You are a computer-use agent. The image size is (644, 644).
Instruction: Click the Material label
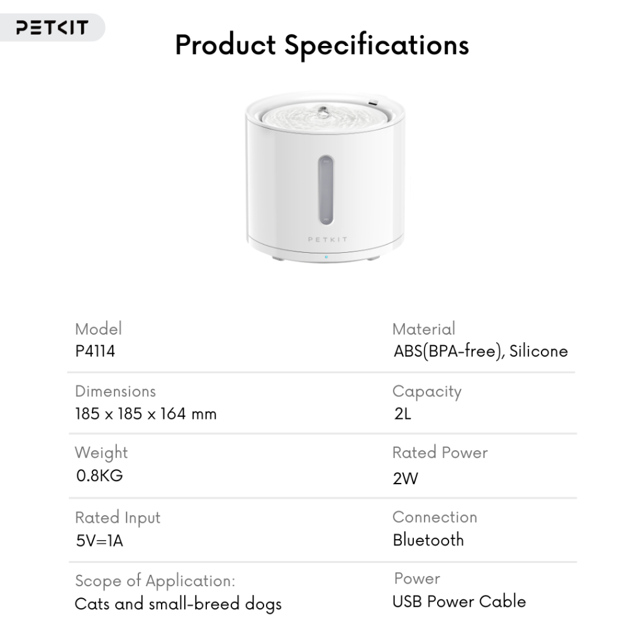424,329
